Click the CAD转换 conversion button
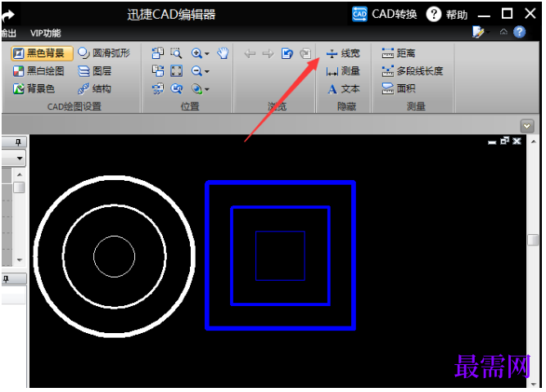 click(x=385, y=14)
